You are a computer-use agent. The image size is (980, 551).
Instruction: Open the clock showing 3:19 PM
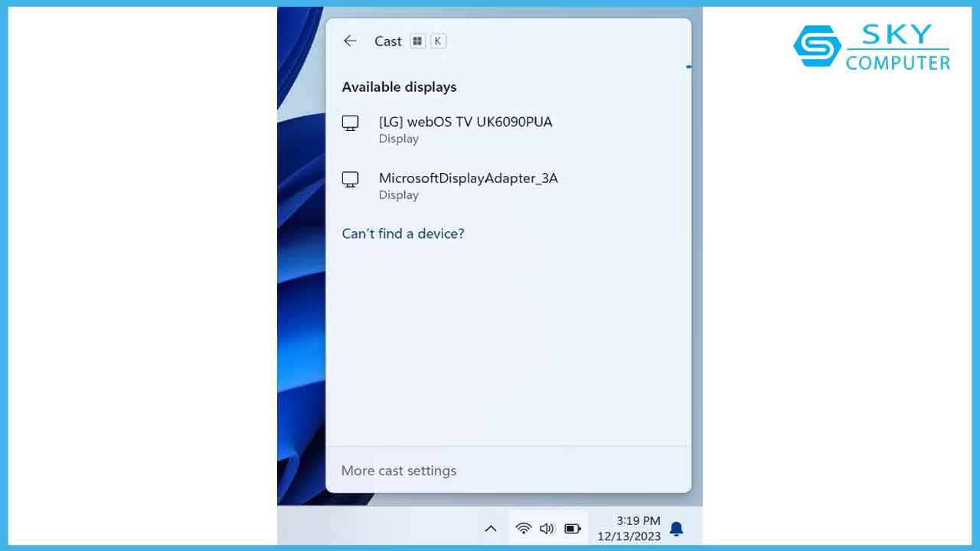pos(629,529)
